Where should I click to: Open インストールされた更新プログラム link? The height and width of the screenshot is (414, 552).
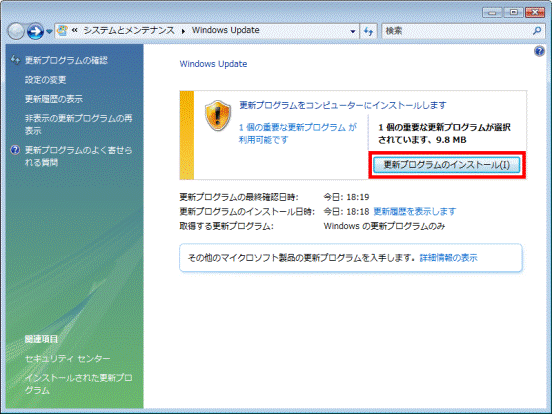(79, 384)
